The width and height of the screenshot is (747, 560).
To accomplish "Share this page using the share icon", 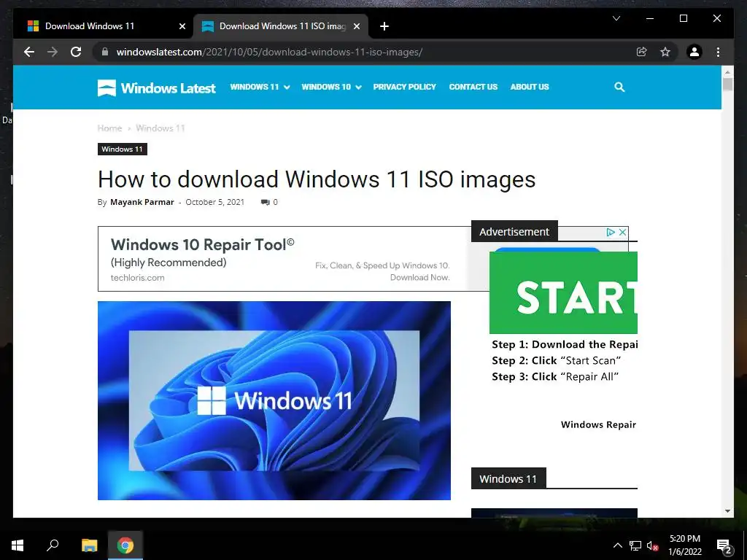I will 642,52.
